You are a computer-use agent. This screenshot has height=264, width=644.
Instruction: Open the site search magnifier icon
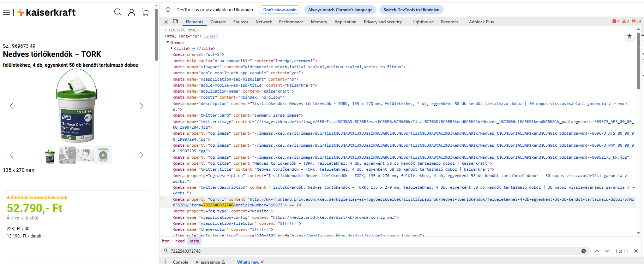click(x=118, y=12)
